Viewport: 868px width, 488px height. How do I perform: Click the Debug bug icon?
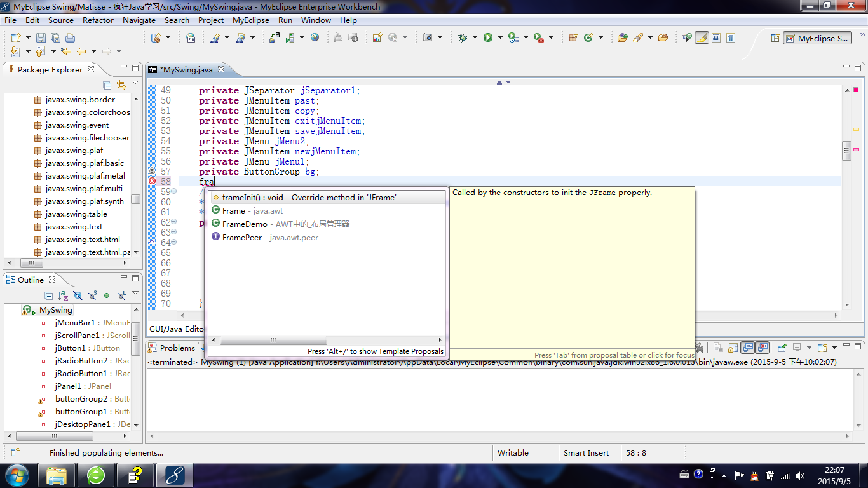click(463, 37)
